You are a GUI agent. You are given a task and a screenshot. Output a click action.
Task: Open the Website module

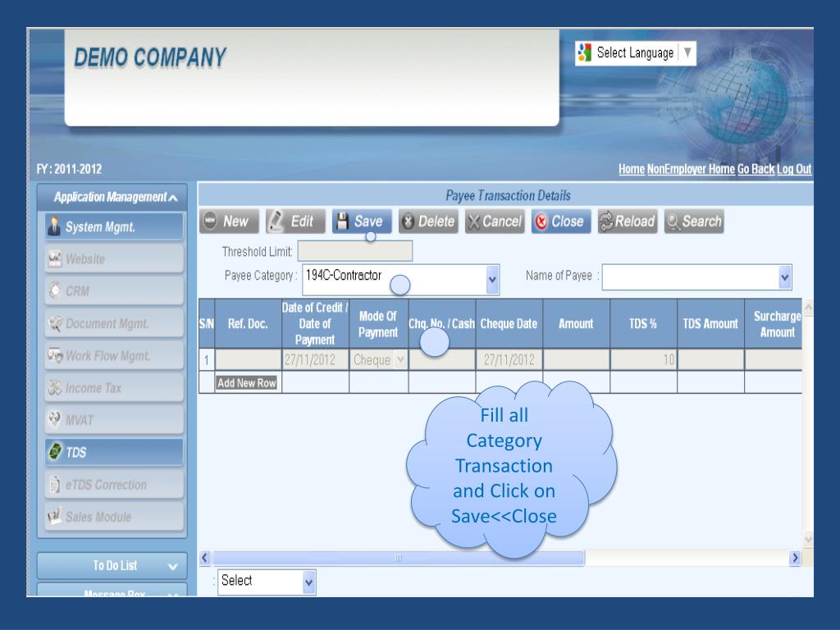coord(114,258)
